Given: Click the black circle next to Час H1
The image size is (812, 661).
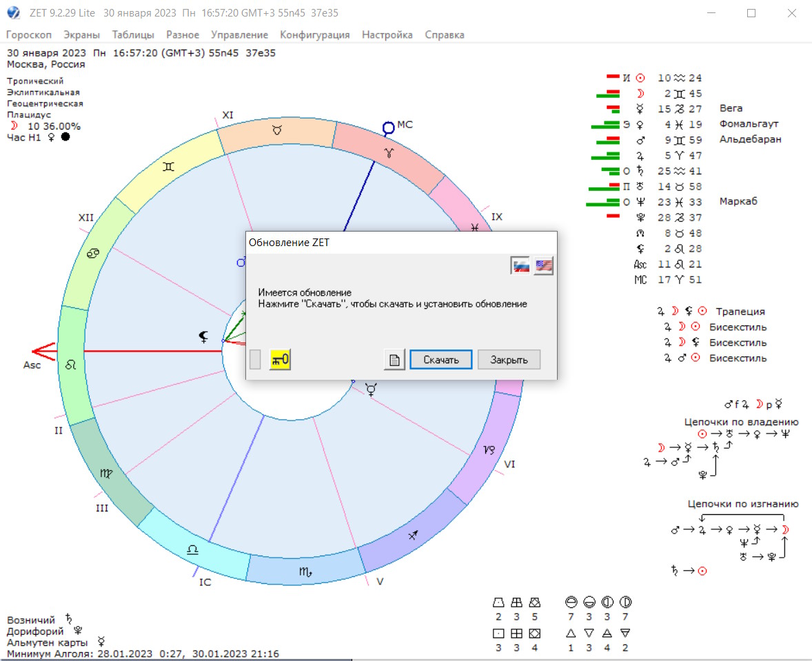Looking at the screenshot, I should tap(65, 136).
